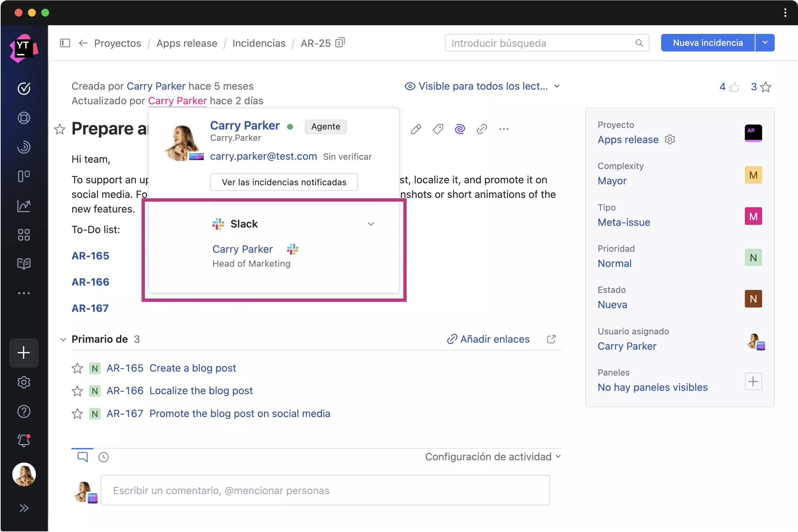Click the pencil edit issue icon

(x=416, y=129)
